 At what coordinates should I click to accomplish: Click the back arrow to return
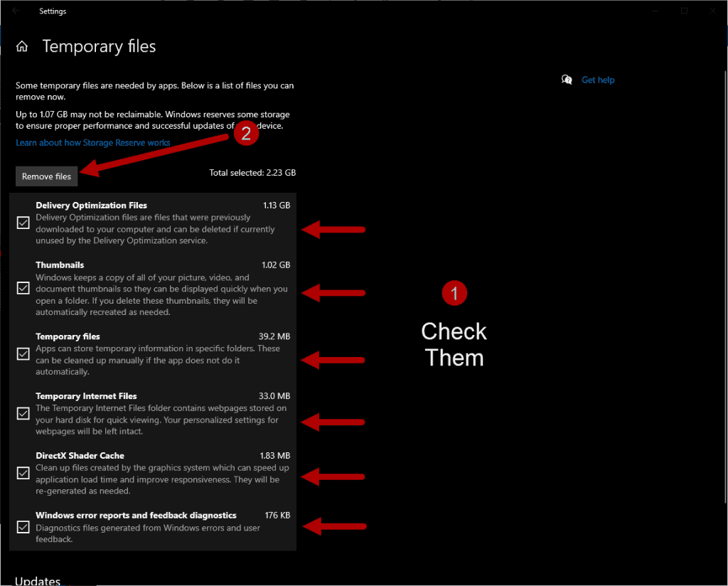pos(14,11)
